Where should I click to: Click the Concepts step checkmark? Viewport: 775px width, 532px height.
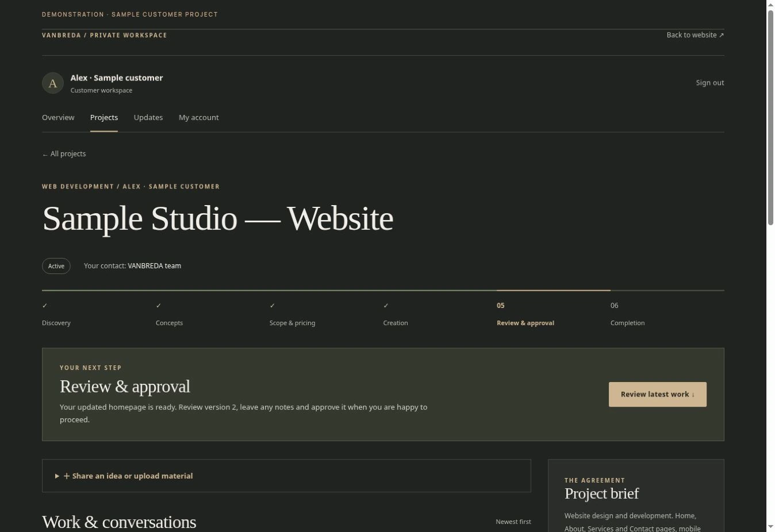(159, 306)
